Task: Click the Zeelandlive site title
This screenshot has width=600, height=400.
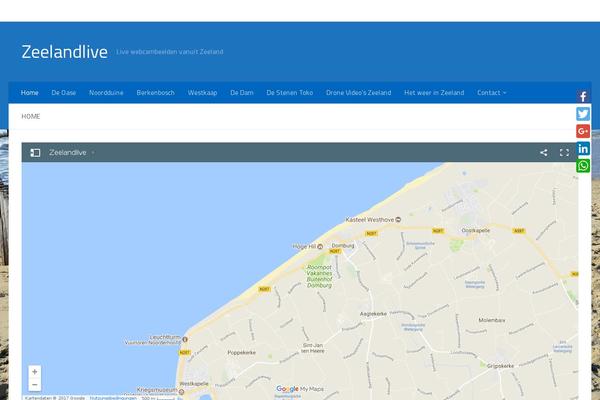Action: pyautogui.click(x=64, y=52)
